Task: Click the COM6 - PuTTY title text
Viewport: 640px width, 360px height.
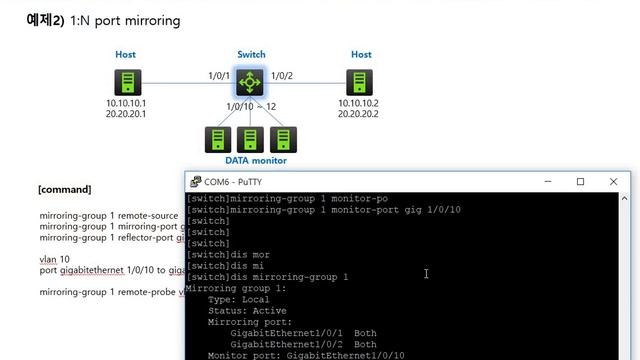Action: 233,182
